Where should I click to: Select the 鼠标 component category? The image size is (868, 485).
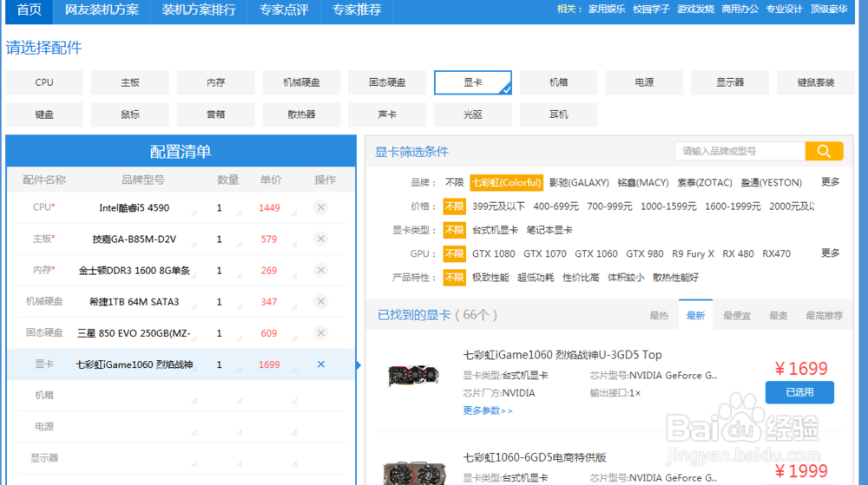pos(130,115)
